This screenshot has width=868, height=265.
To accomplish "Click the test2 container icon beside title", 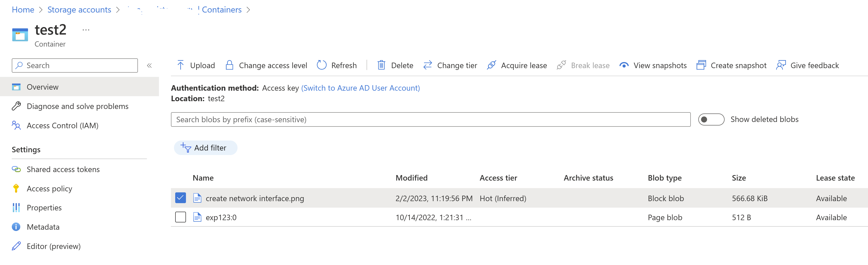I will (20, 35).
